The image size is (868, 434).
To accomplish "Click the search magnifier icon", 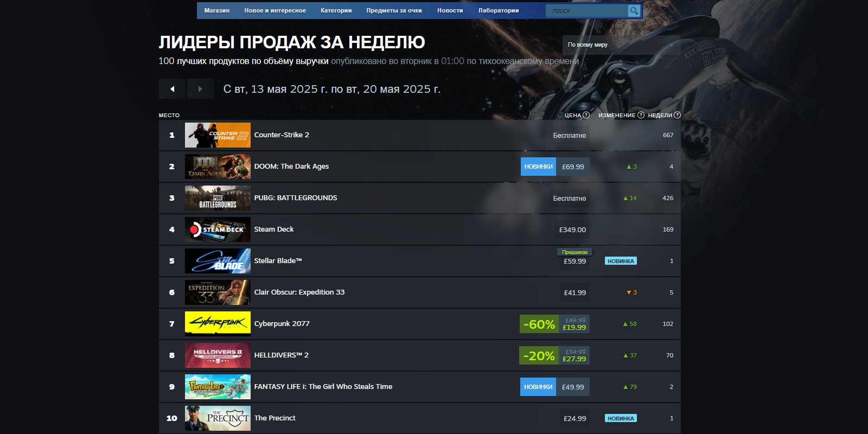I will click(x=634, y=11).
